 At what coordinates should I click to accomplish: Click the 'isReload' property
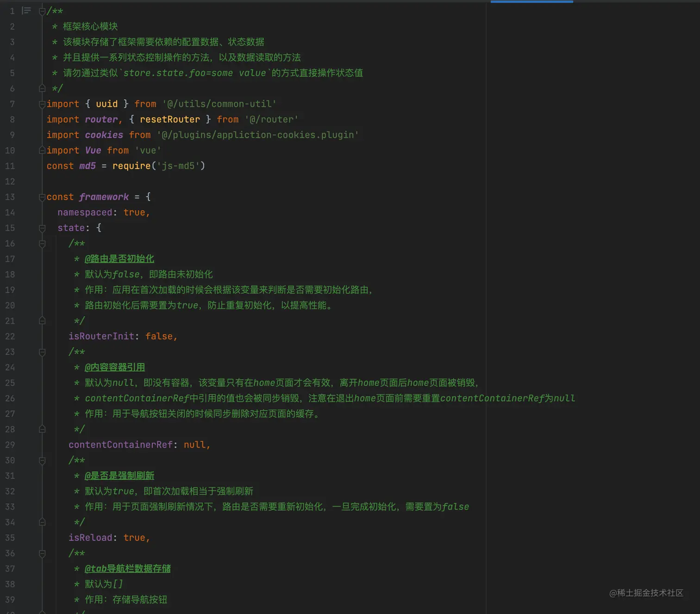pyautogui.click(x=90, y=538)
